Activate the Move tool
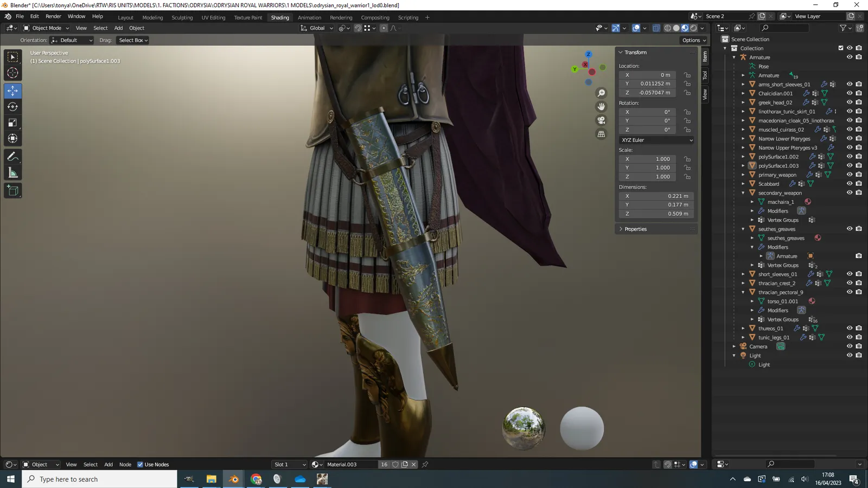The height and width of the screenshot is (488, 868). (12, 91)
